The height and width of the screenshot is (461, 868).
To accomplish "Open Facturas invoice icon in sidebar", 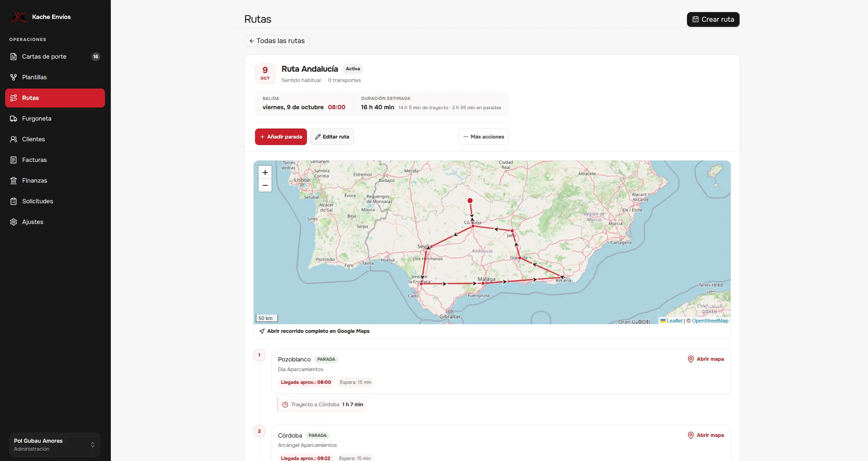I will [x=13, y=160].
